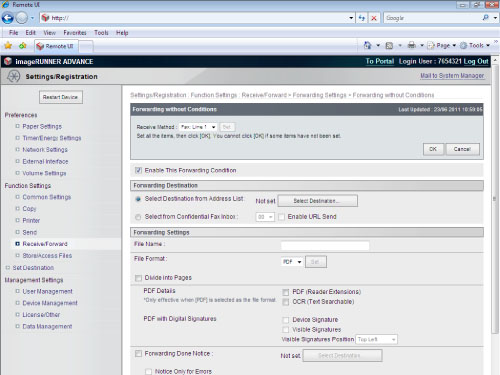
Task: Click the browser Back arrow button
Action: click(x=8, y=18)
